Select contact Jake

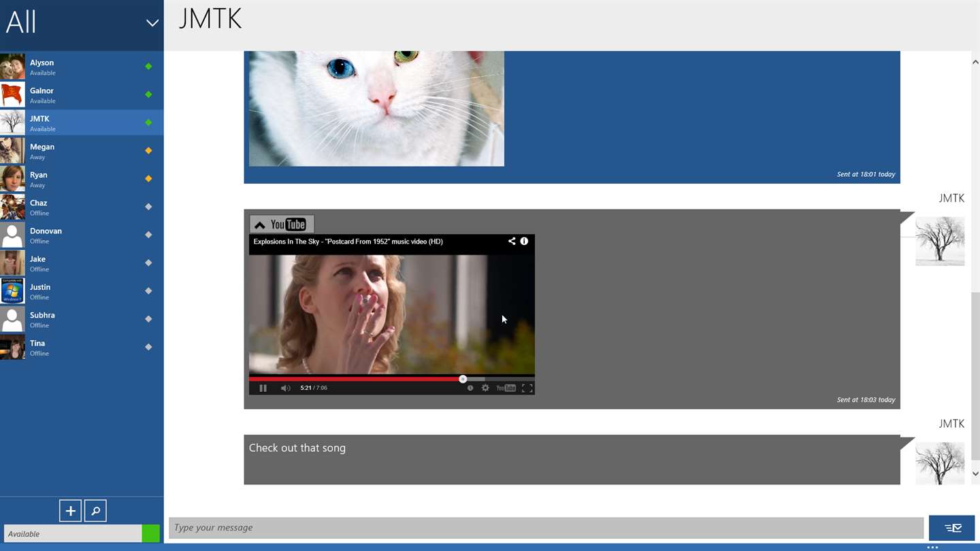coord(82,263)
